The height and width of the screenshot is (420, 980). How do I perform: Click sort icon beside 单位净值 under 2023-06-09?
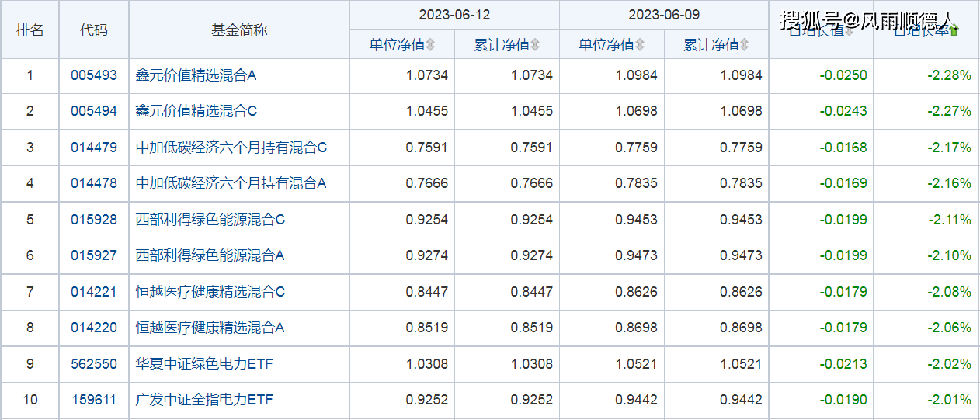640,46
